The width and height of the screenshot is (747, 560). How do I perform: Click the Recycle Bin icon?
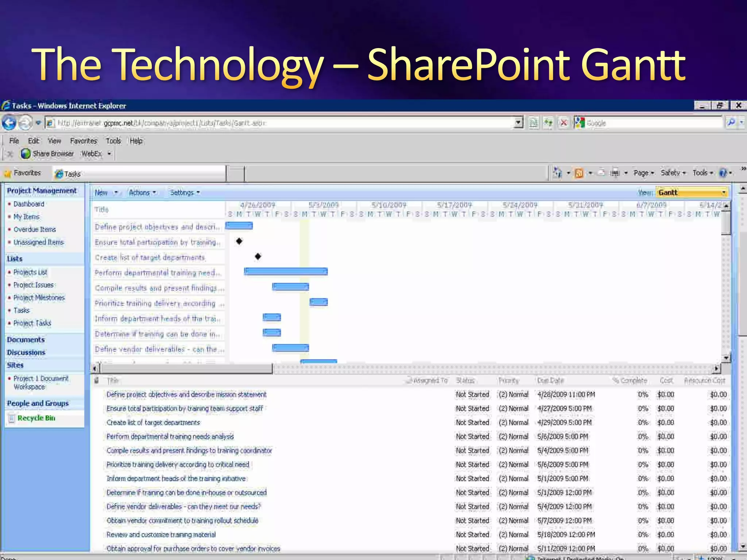[x=11, y=419]
